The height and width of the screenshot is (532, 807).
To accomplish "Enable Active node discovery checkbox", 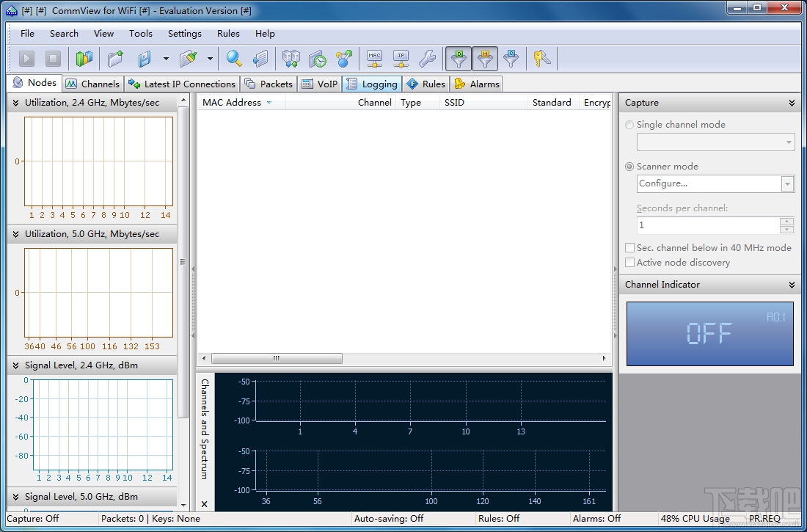I will point(629,263).
